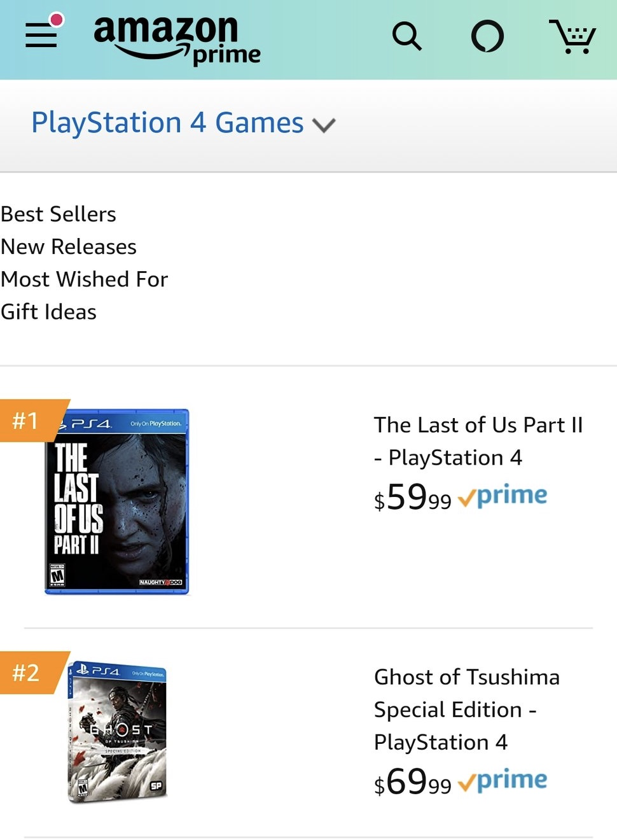The width and height of the screenshot is (617, 840).
Task: Go to Most Wished For
Action: (x=85, y=279)
